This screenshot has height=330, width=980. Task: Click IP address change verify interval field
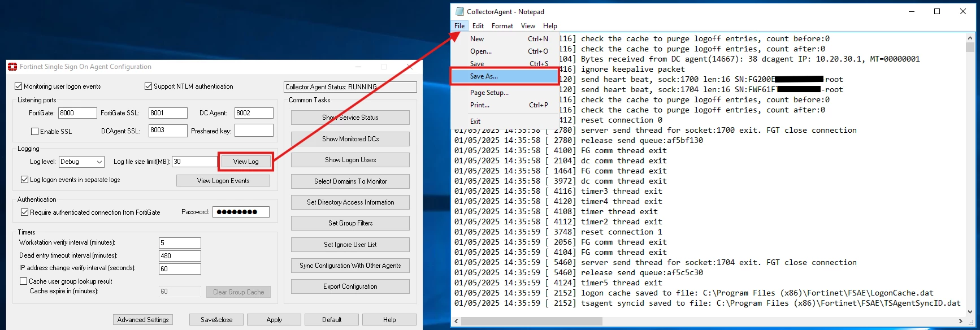point(180,269)
